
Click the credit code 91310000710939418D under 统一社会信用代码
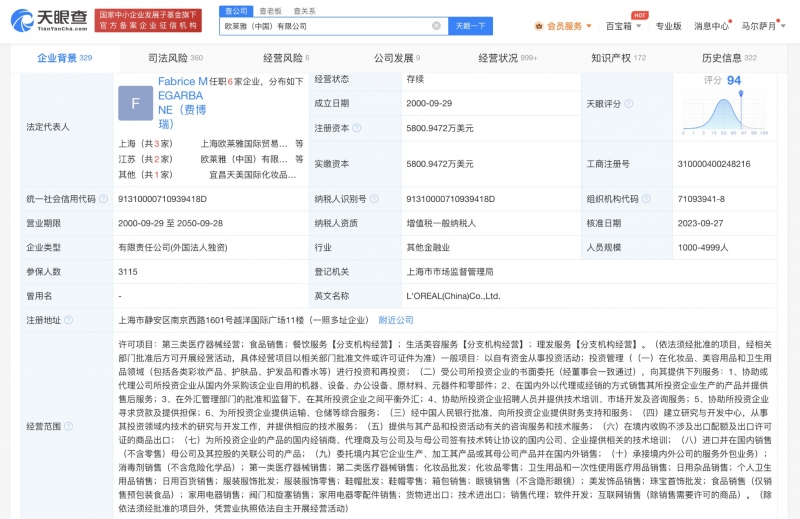click(162, 199)
